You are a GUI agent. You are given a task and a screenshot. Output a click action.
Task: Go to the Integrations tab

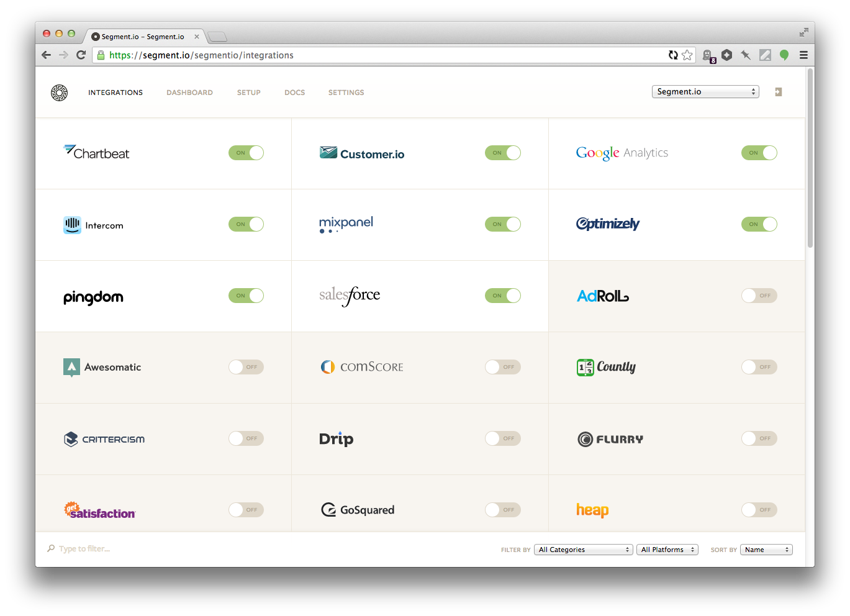(x=115, y=93)
